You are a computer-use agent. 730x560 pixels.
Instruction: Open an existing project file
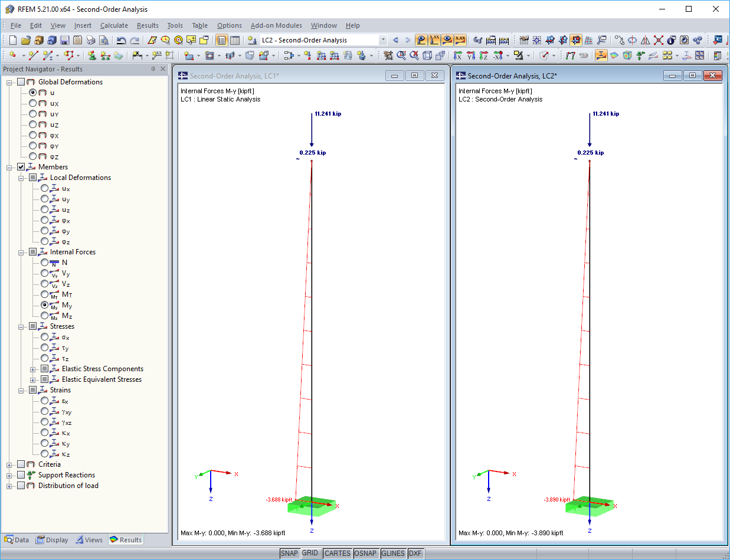26,40
